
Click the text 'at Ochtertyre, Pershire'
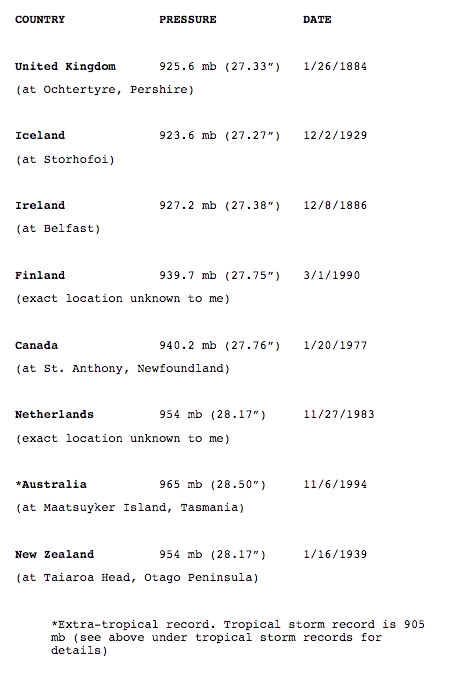click(x=105, y=90)
